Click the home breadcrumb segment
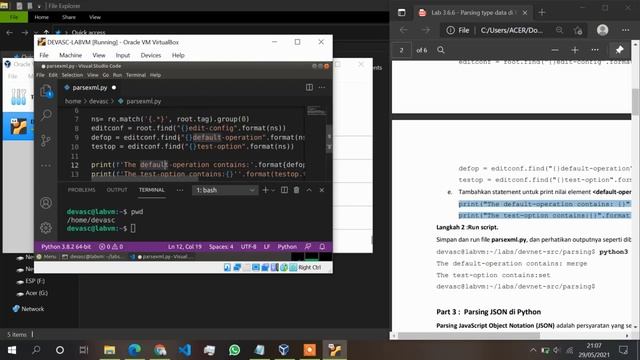This screenshot has width=640, height=360. pyautogui.click(x=73, y=101)
